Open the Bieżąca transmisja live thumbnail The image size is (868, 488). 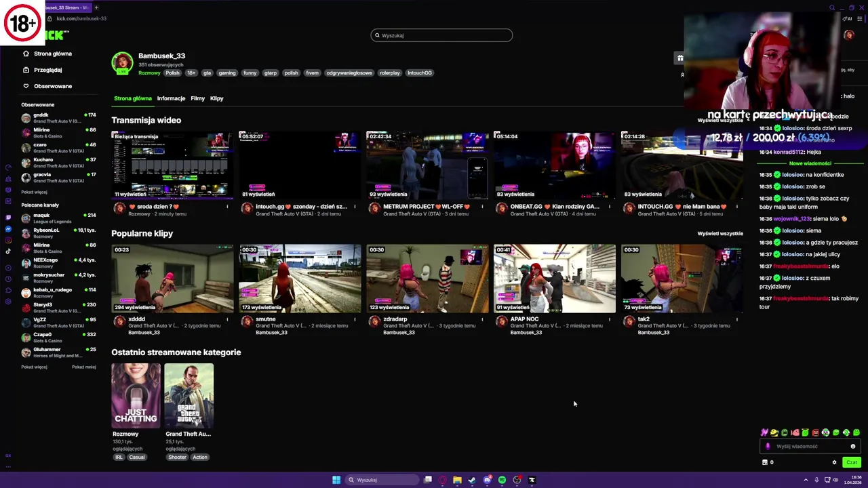pos(172,165)
